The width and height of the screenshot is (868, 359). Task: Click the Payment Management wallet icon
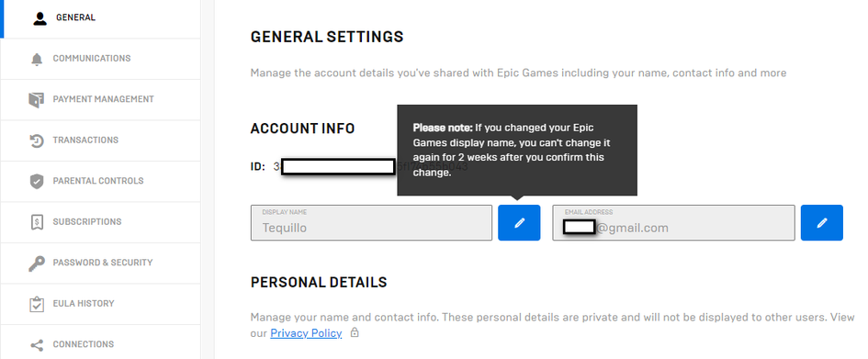(36, 99)
